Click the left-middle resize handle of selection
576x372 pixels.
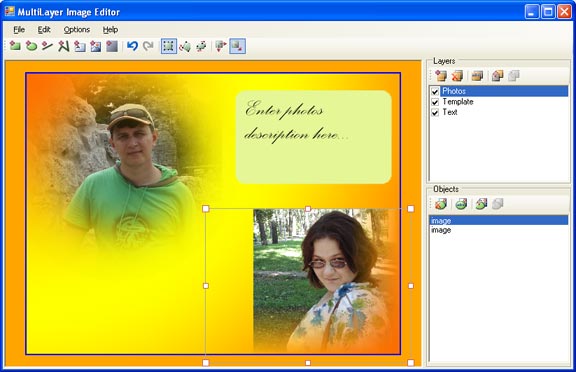pos(206,286)
